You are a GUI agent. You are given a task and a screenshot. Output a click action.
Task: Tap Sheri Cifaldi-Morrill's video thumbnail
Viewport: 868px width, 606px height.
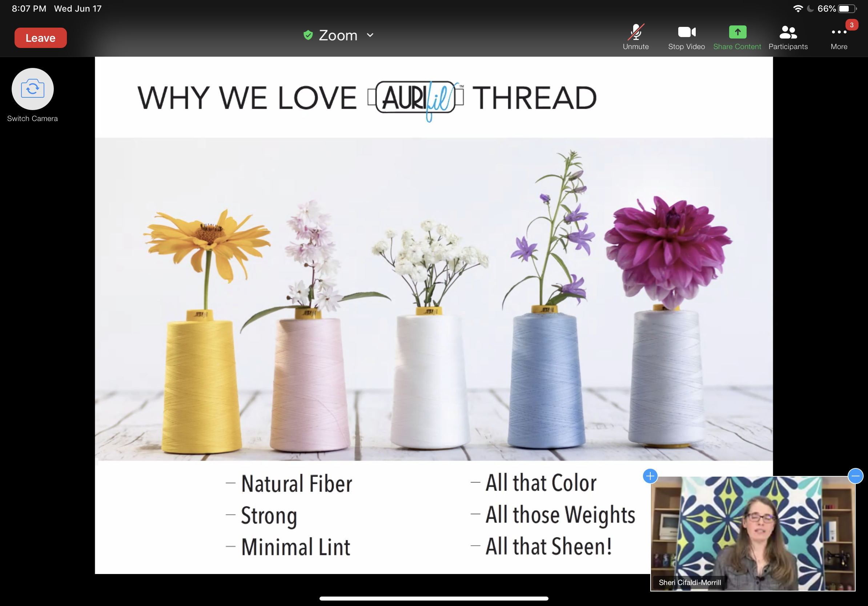pyautogui.click(x=753, y=533)
